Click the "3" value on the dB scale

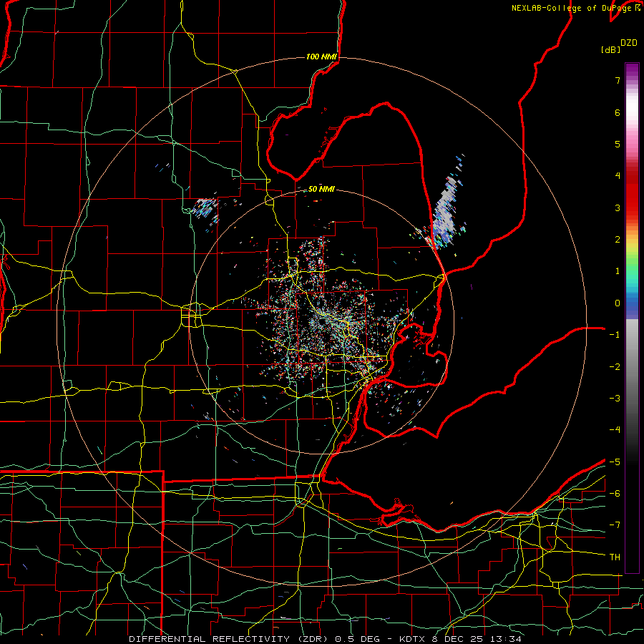(618, 208)
